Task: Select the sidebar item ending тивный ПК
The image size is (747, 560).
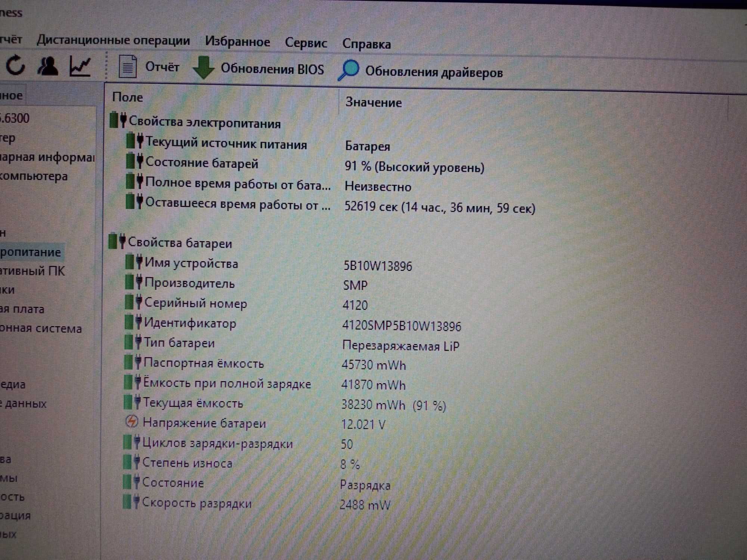Action: pos(32,271)
